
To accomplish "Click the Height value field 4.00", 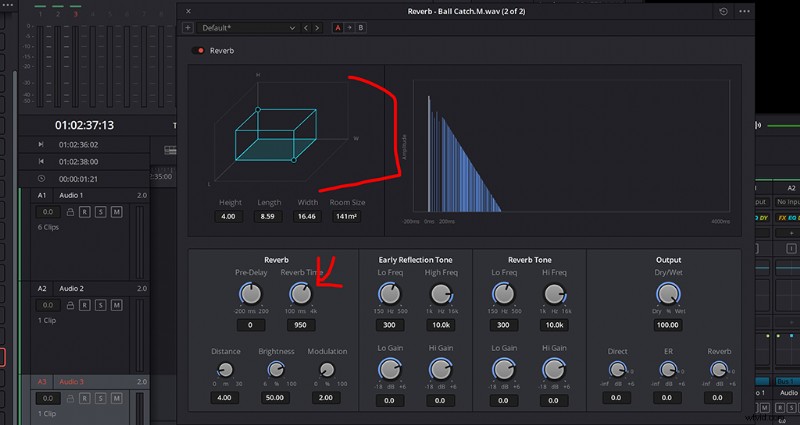I will coord(228,216).
